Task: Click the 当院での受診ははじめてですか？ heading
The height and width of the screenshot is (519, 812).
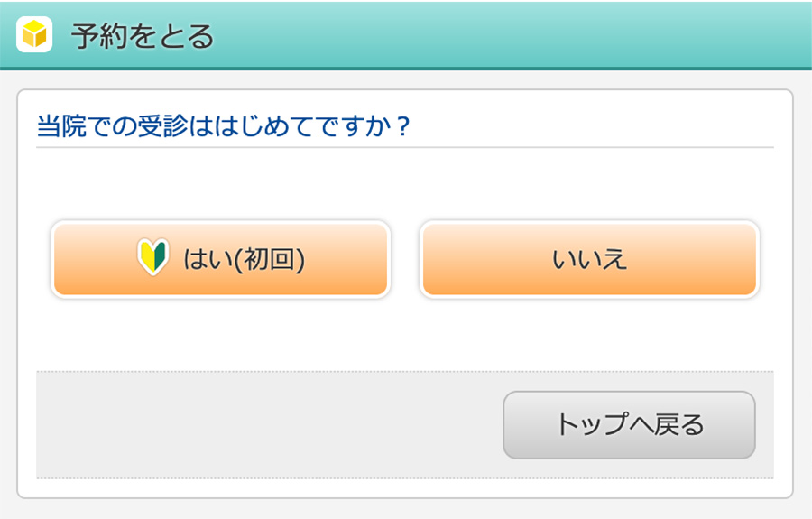Action: 224,125
